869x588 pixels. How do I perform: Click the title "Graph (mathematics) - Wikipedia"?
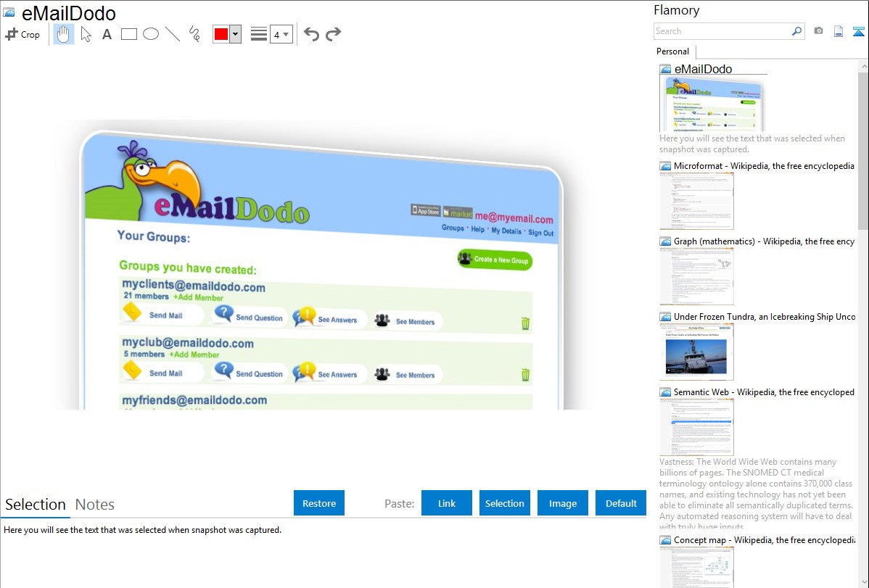pyautogui.click(x=765, y=241)
